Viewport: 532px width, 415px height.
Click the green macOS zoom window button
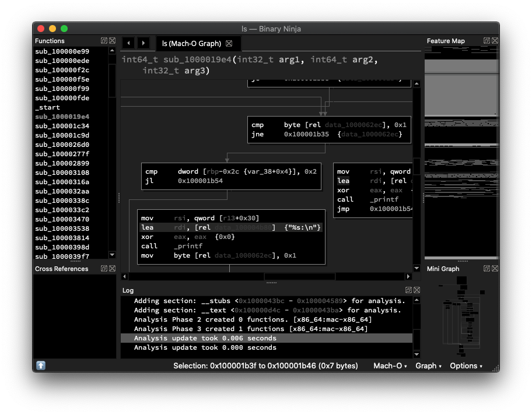point(64,29)
